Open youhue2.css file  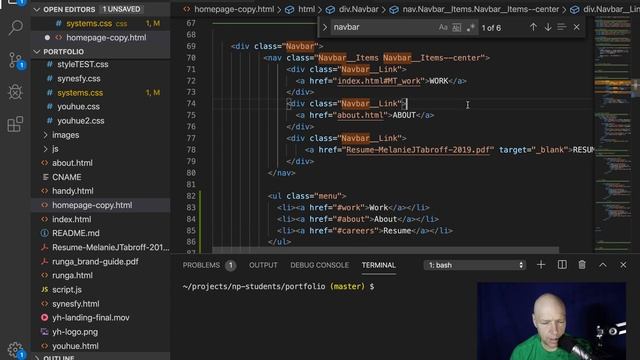click(80, 121)
